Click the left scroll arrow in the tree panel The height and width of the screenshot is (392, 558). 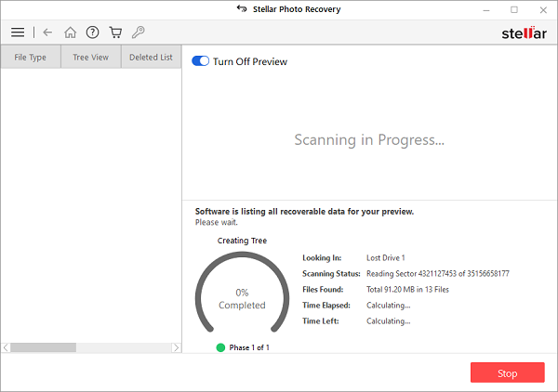coord(6,347)
